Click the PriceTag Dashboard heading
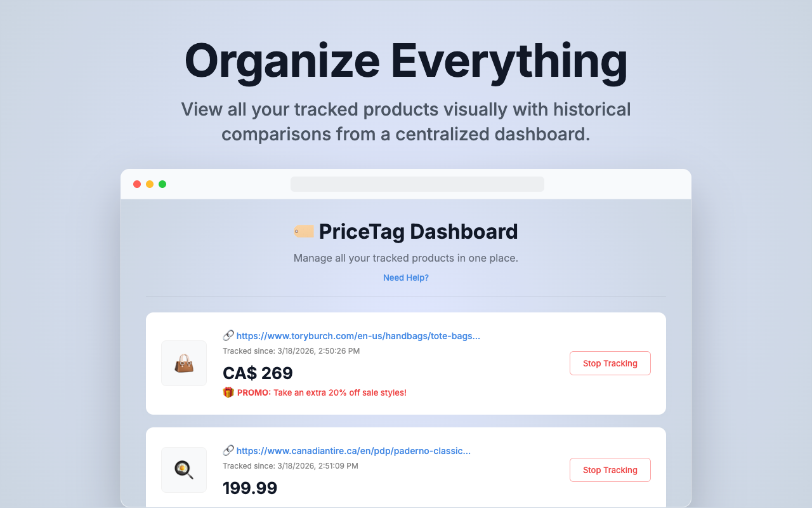Screen dimensions: 812x508 (419, 231)
